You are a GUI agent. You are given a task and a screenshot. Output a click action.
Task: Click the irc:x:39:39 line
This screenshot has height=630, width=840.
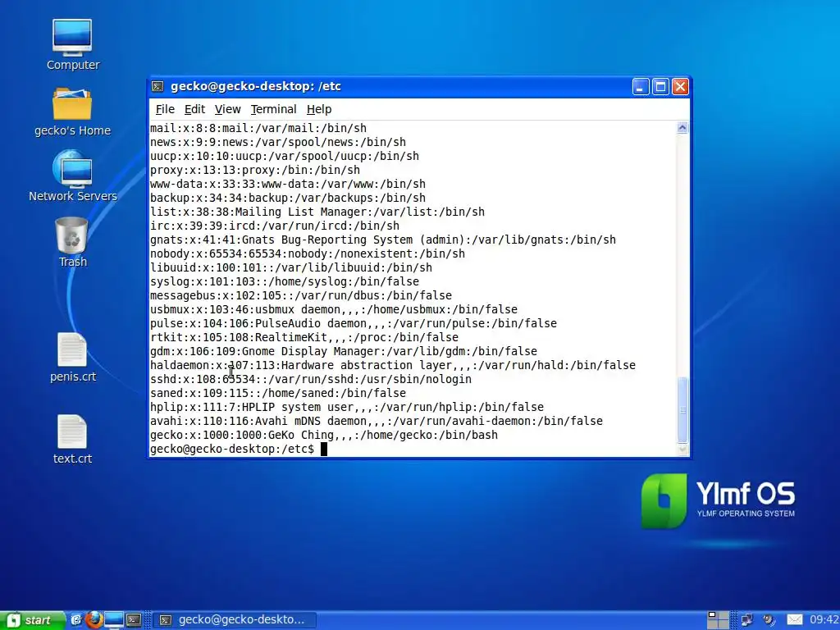[275, 226]
